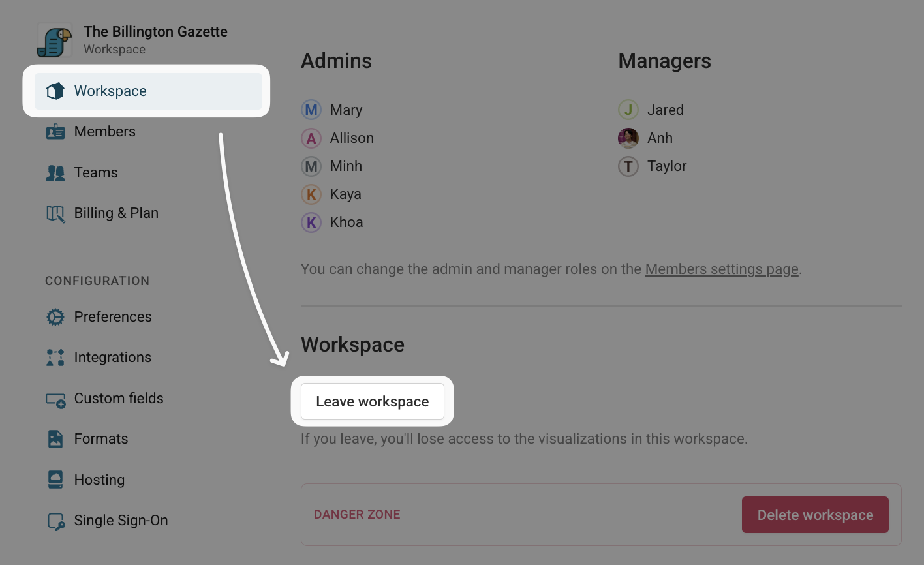Click Taylor's avatar circle
This screenshot has width=924, height=565.
coord(628,166)
